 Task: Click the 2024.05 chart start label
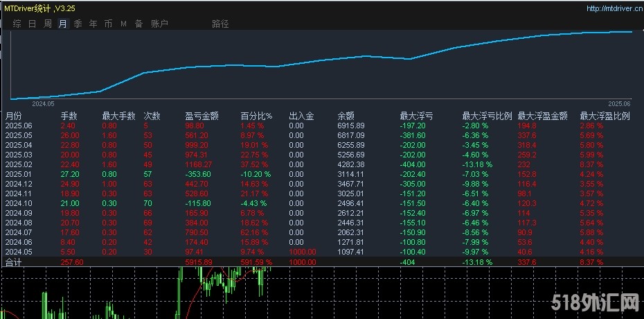43,103
